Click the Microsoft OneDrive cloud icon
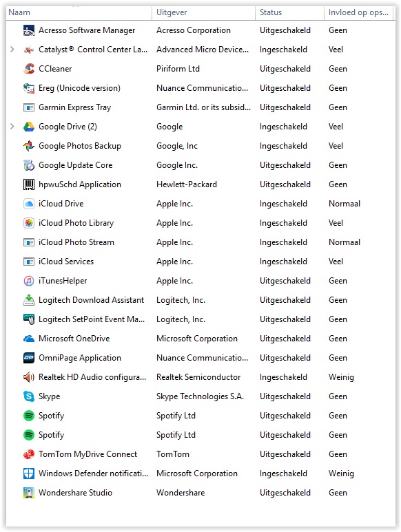 pyautogui.click(x=29, y=339)
